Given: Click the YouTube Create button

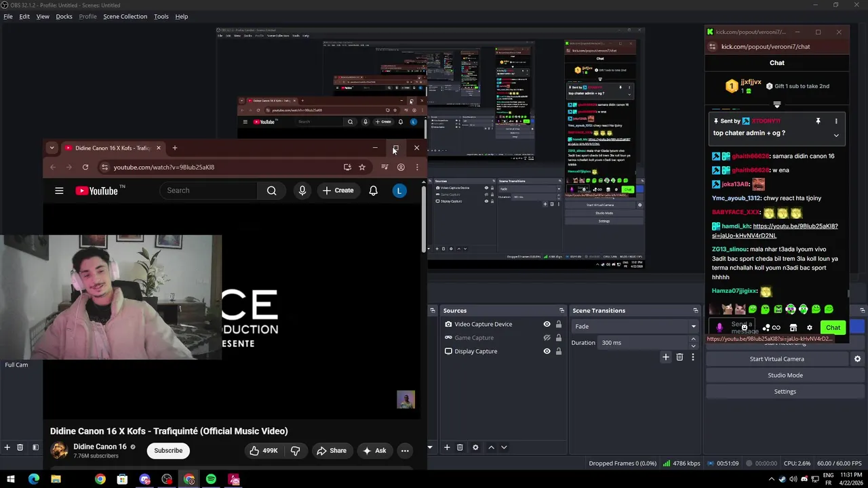Looking at the screenshot, I should click(x=338, y=190).
